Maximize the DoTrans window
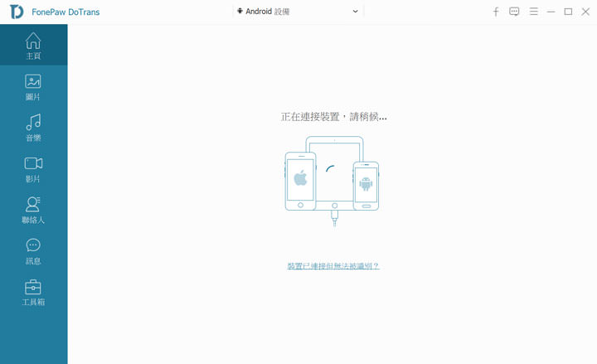597x364 pixels. [568, 12]
